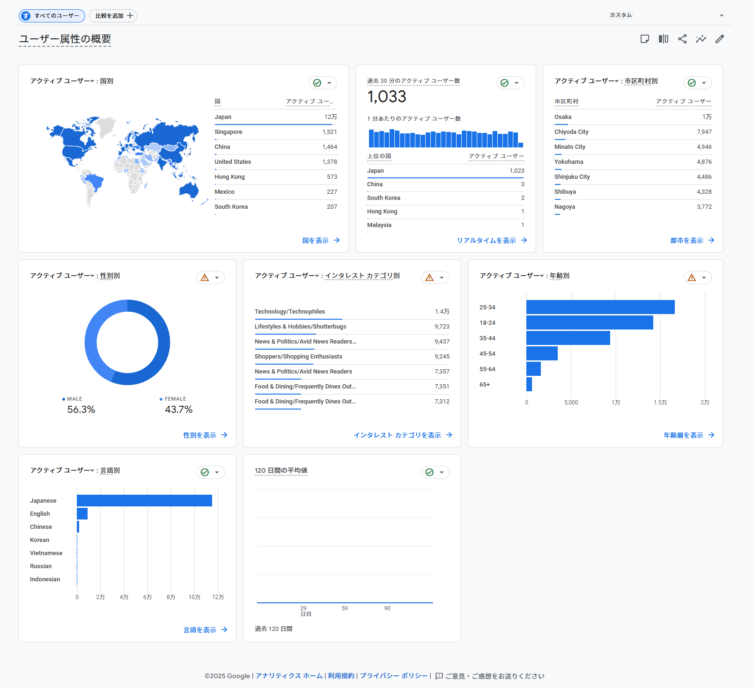The height and width of the screenshot is (688, 753).
Task: Click the Japanese language bar in chart
Action: tap(144, 500)
